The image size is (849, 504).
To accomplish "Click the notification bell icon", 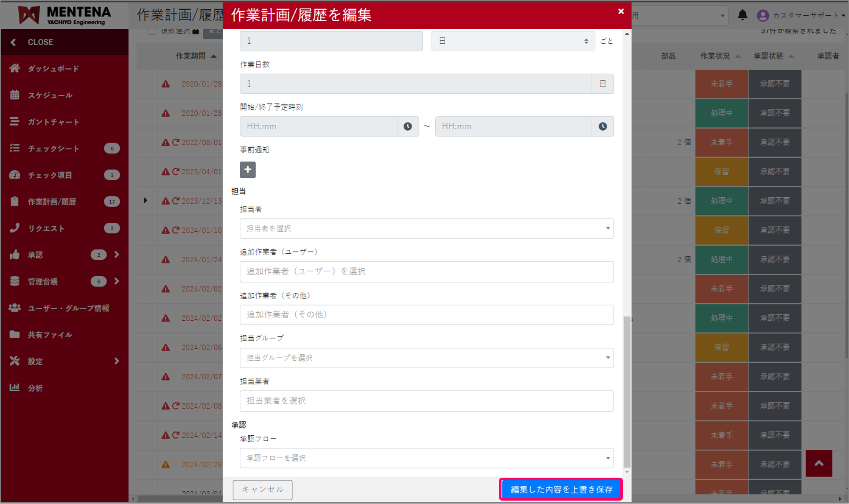I will click(x=742, y=15).
